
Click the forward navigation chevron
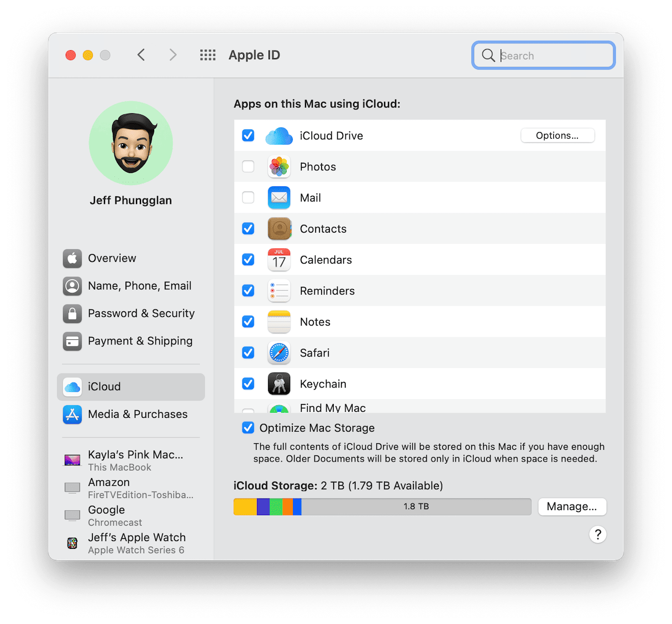pyautogui.click(x=173, y=55)
